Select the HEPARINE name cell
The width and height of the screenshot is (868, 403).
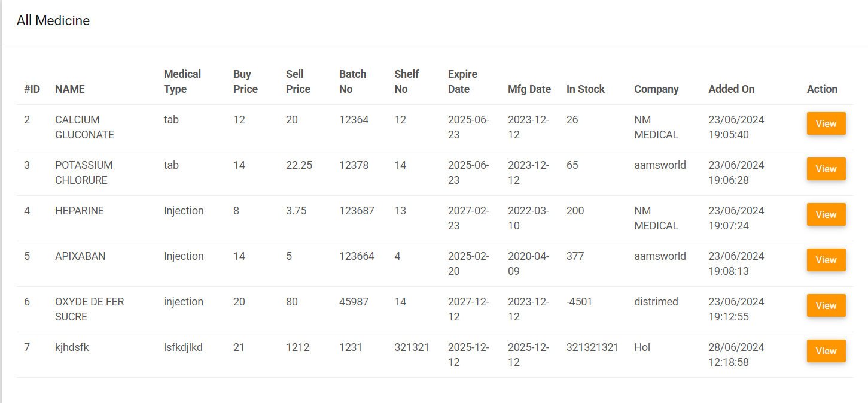(80, 211)
